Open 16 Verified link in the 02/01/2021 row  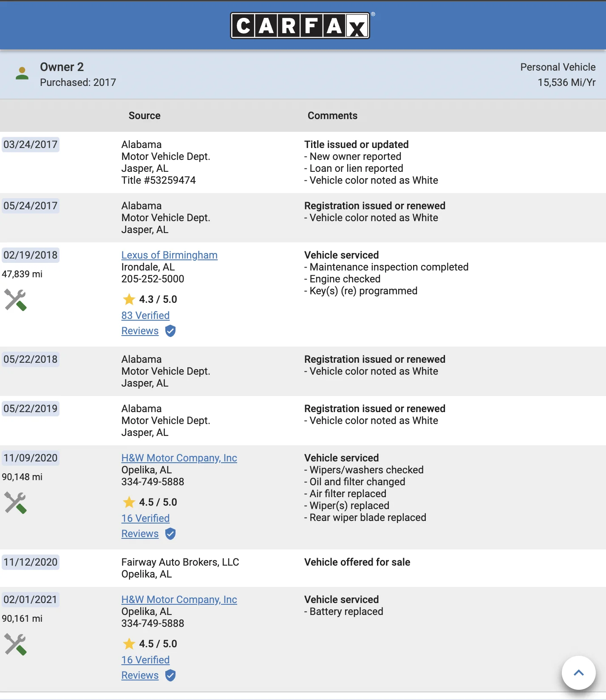pyautogui.click(x=145, y=660)
